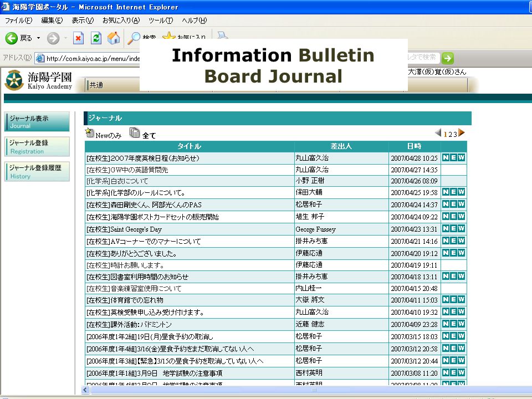Open ジャーナル登録 Registration sidebar button

click(37, 146)
